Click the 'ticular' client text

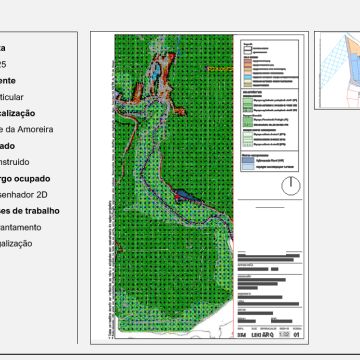pyautogui.click(x=12, y=97)
